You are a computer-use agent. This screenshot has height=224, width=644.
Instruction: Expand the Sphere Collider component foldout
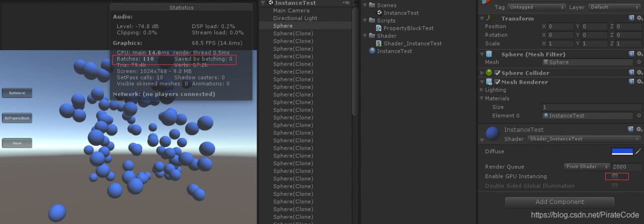point(481,73)
